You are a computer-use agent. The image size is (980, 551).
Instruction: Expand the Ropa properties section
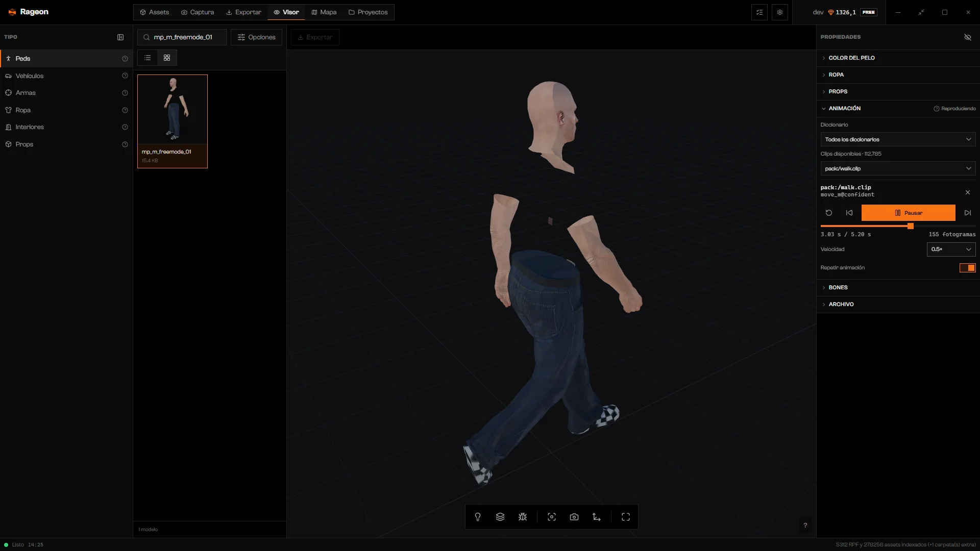pos(898,74)
